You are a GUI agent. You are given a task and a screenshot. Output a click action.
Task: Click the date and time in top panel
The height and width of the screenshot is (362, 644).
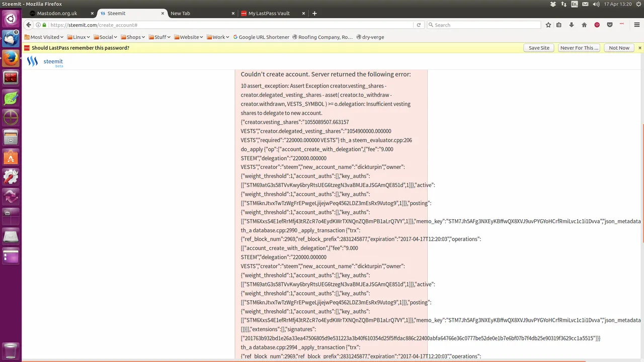click(x=617, y=4)
